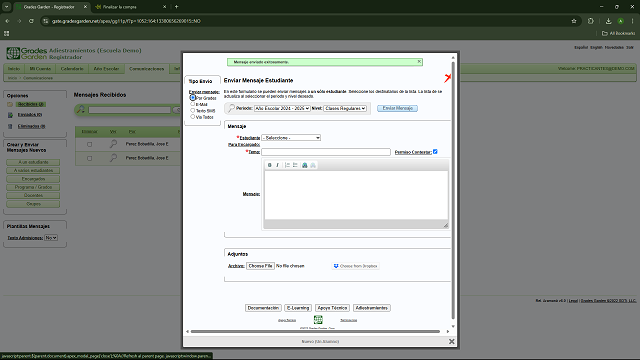Open Recibidos folder on background page
The height and width of the screenshot is (360, 640).
click(31, 104)
